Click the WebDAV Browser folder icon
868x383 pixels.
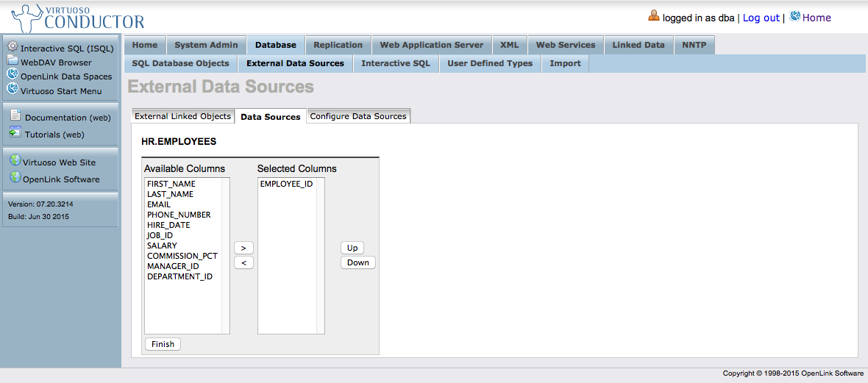[x=13, y=62]
